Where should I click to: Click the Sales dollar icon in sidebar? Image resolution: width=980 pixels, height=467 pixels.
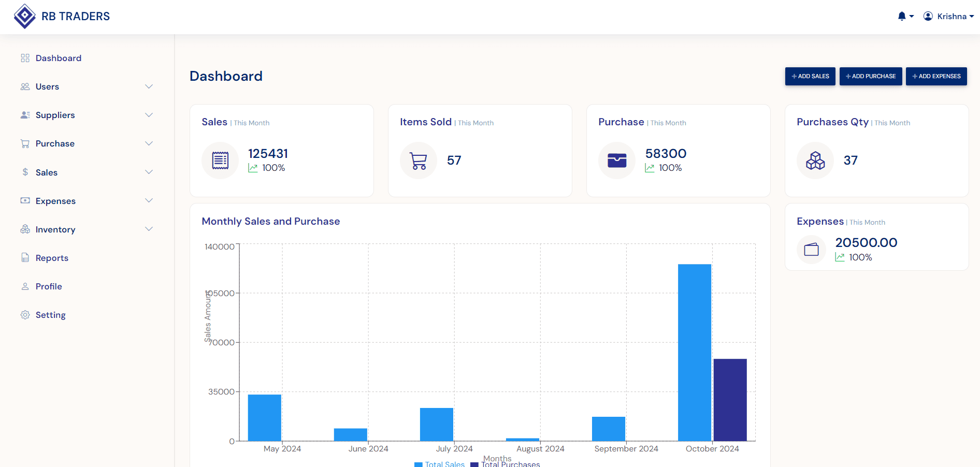[25, 172]
